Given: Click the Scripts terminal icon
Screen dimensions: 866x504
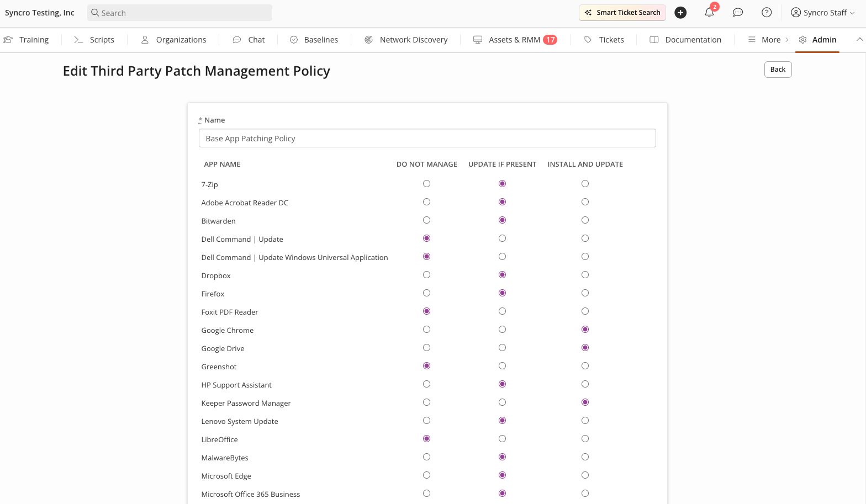Looking at the screenshot, I should point(78,40).
